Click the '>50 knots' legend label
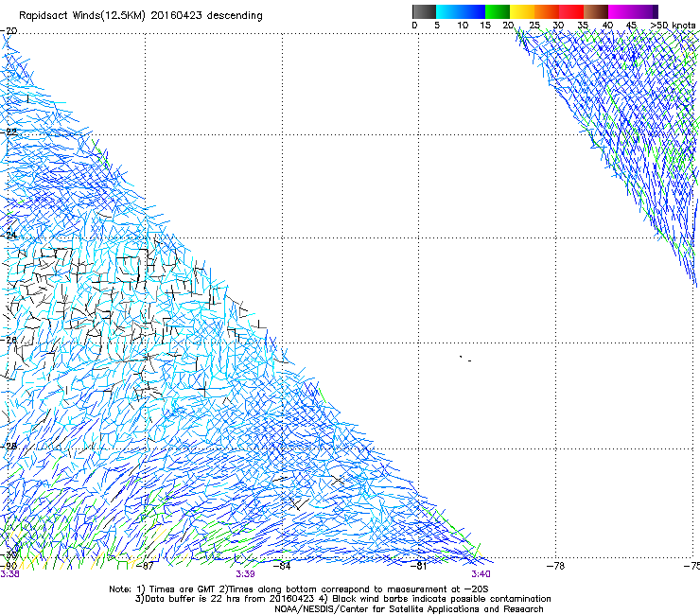 673,26
